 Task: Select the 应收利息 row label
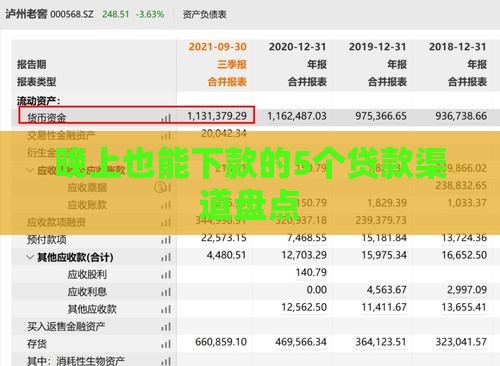(x=87, y=292)
